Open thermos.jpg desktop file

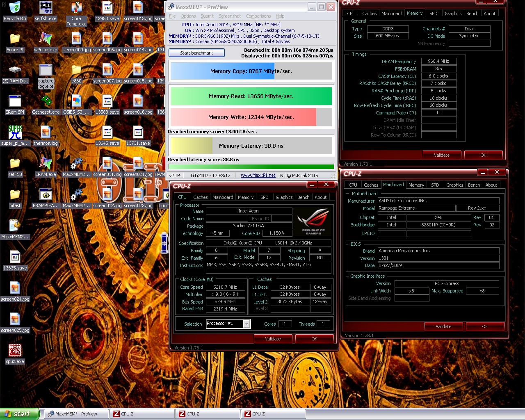pyautogui.click(x=46, y=136)
